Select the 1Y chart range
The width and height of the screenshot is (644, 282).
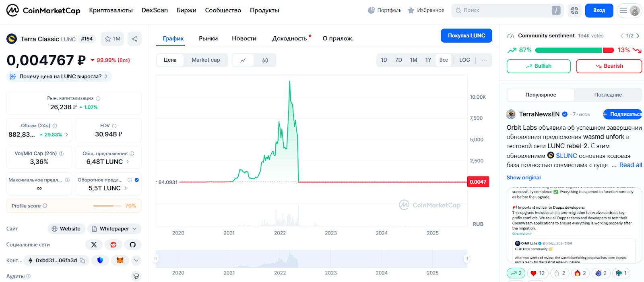[428, 60]
